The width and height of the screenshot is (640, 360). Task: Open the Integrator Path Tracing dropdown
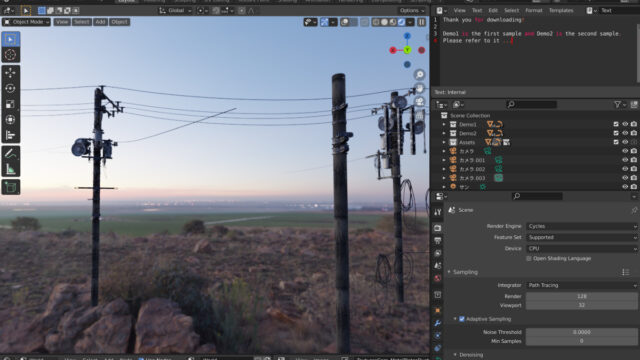click(581, 285)
